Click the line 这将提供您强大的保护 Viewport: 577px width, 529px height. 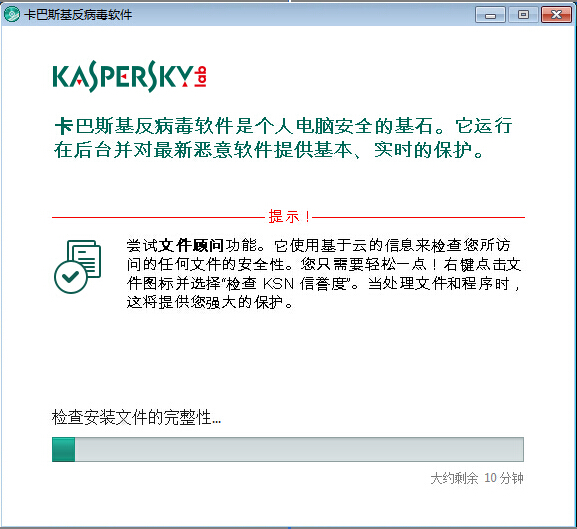[x=210, y=302]
